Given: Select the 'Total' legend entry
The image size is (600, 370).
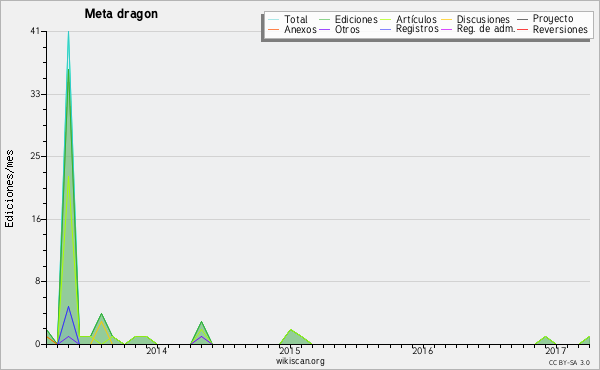Looking at the screenshot, I should point(296,19).
